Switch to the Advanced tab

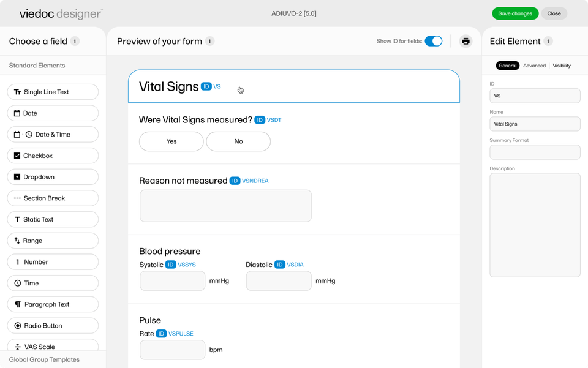pyautogui.click(x=534, y=66)
